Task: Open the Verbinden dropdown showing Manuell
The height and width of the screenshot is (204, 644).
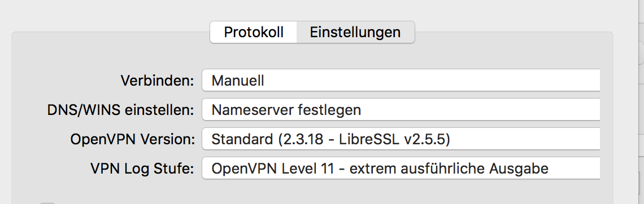Action: pyautogui.click(x=401, y=80)
